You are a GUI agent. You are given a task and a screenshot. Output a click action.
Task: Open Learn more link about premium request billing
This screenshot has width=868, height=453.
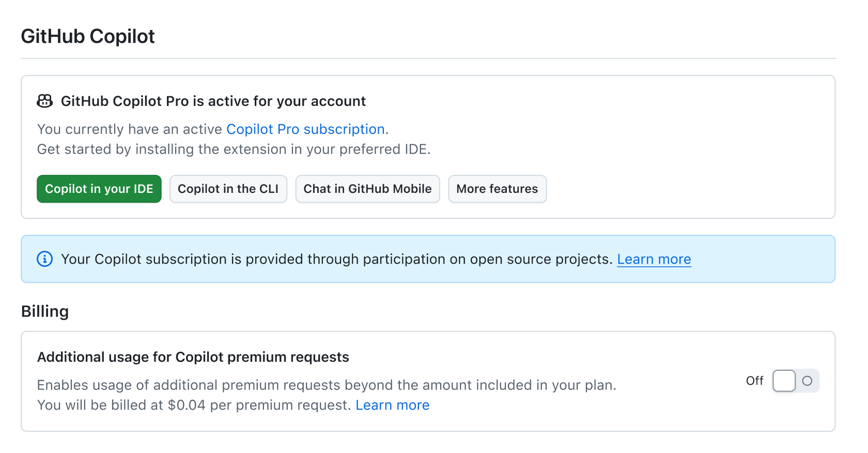[392, 405]
